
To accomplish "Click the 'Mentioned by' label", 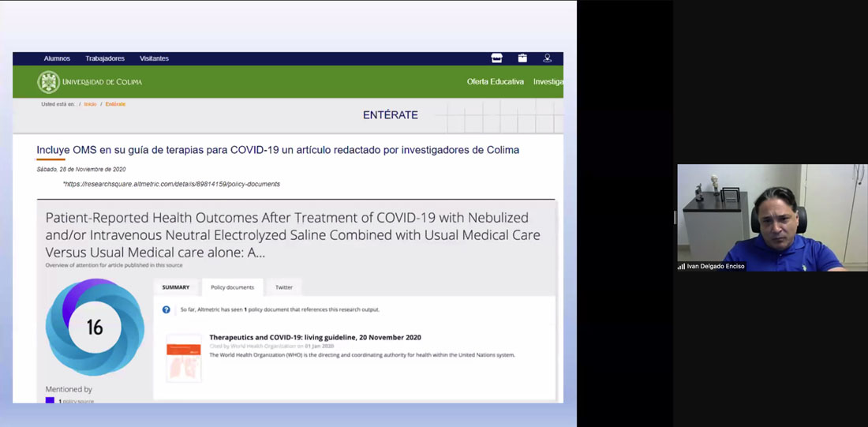I will click(x=69, y=389).
